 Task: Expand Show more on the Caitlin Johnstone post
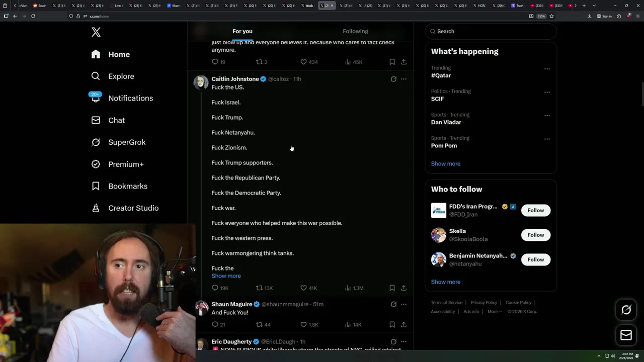[226, 276]
